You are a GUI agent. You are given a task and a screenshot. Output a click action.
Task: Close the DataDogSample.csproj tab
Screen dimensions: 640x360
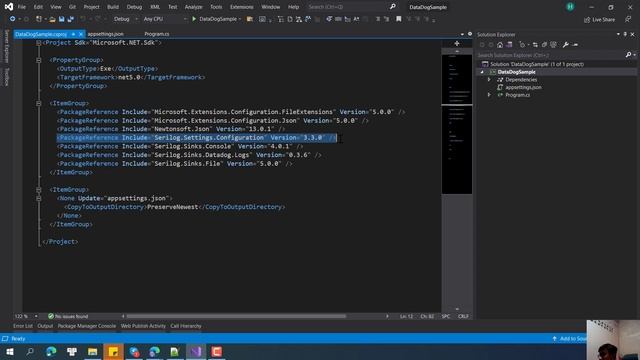[80, 34]
